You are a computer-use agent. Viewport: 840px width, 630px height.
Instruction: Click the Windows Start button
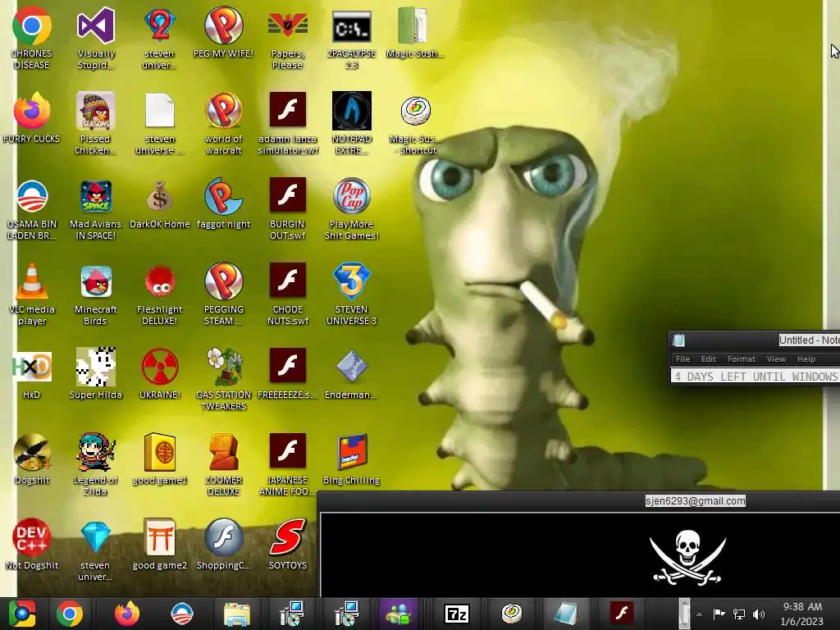tap(21, 614)
